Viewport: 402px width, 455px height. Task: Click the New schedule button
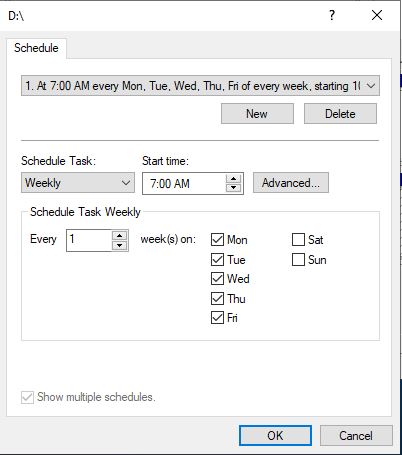click(257, 114)
